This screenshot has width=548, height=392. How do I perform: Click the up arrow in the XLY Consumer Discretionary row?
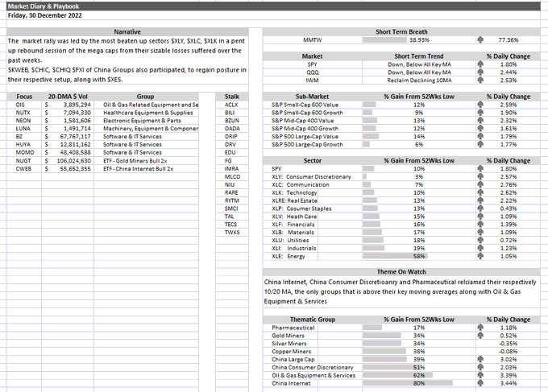[x=480, y=176]
